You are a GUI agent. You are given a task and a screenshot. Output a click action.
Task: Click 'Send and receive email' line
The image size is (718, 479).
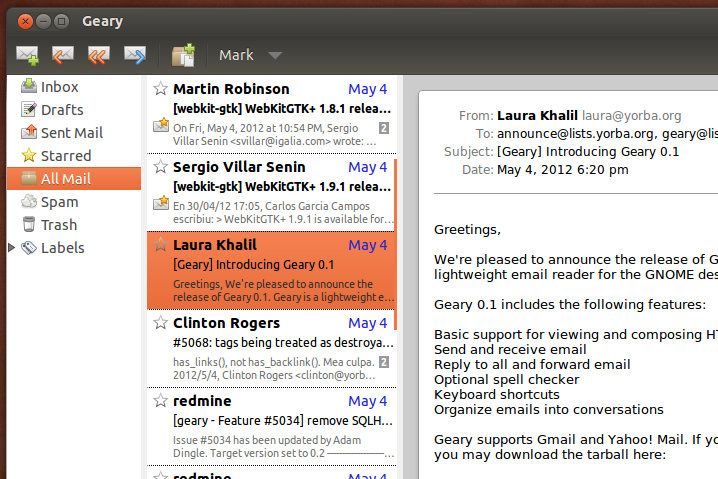point(510,349)
